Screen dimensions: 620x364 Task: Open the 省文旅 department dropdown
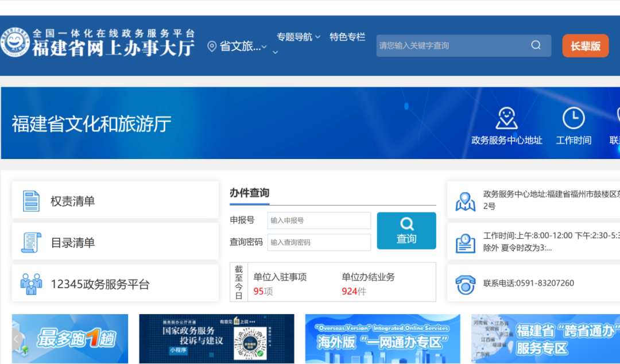(242, 47)
